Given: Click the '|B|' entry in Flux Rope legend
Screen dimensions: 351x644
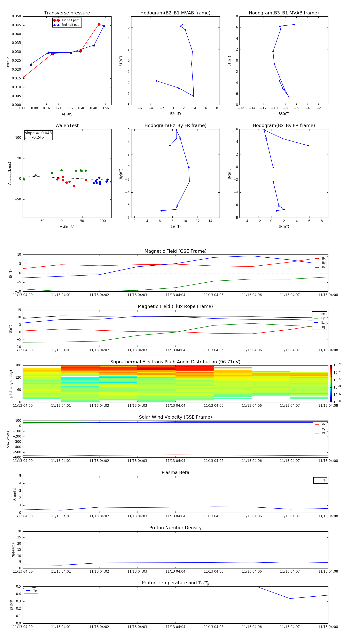Looking at the screenshot, I should 320,327.
